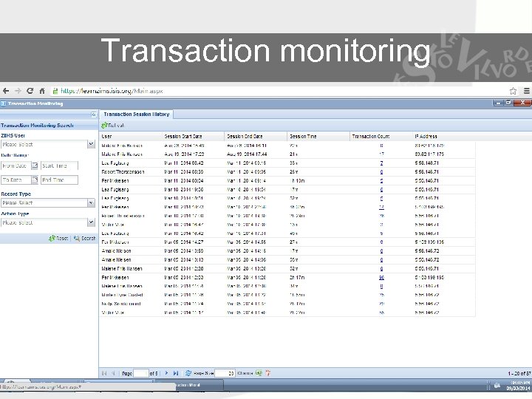This screenshot has height=399, width=532.
Task: Click the Transaction Monitoring window title
Action: (x=35, y=103)
